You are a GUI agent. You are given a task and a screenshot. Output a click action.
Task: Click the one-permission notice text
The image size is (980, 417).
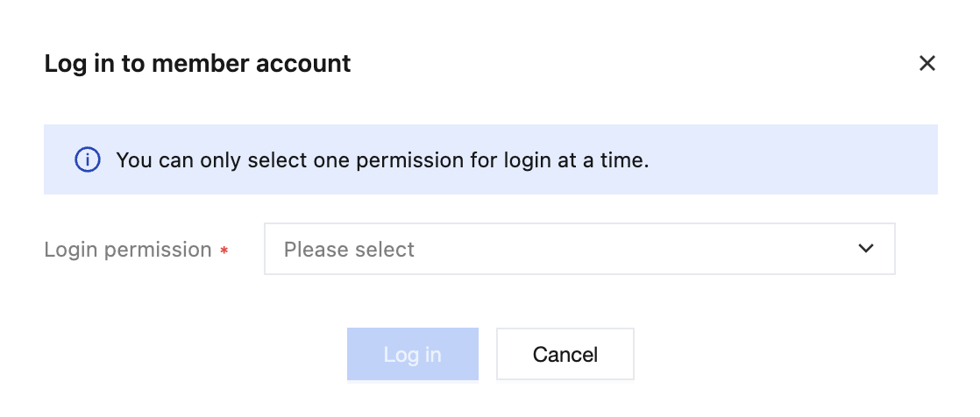pyautogui.click(x=382, y=160)
